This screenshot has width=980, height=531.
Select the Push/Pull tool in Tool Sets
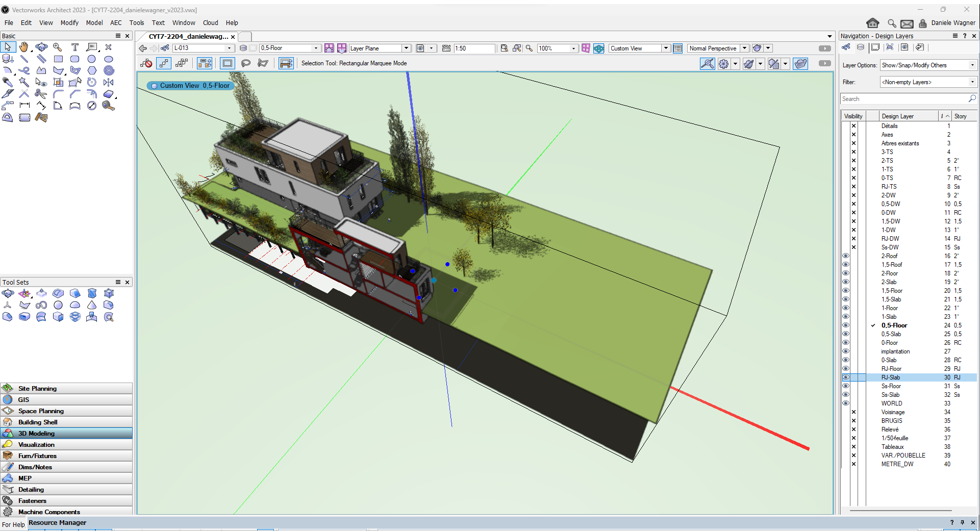tap(42, 293)
